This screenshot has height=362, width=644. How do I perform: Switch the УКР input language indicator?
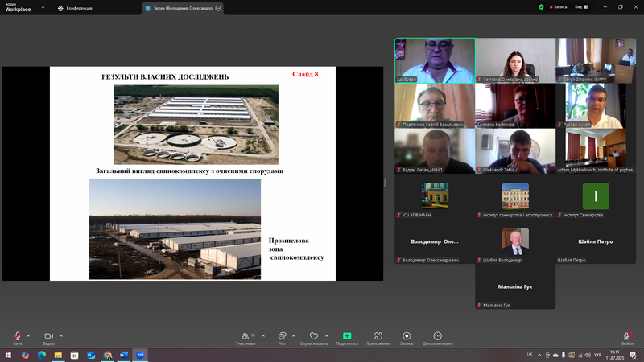(597, 355)
